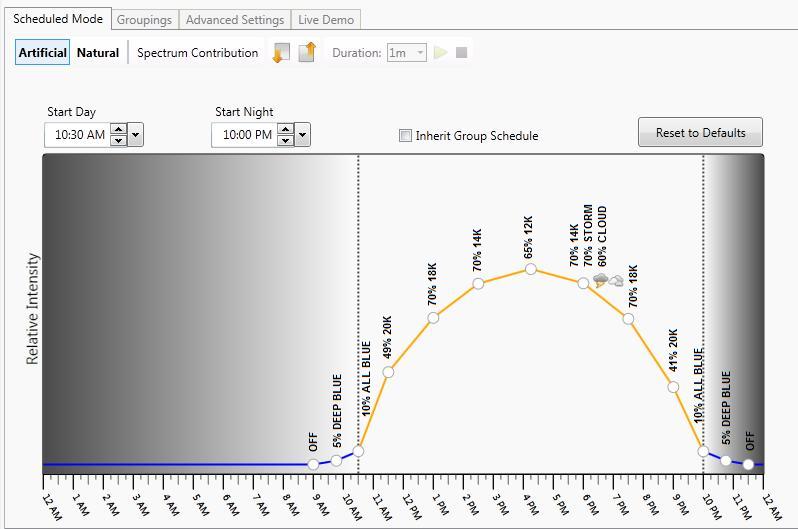Open the Advanced Settings tab

pos(235,20)
